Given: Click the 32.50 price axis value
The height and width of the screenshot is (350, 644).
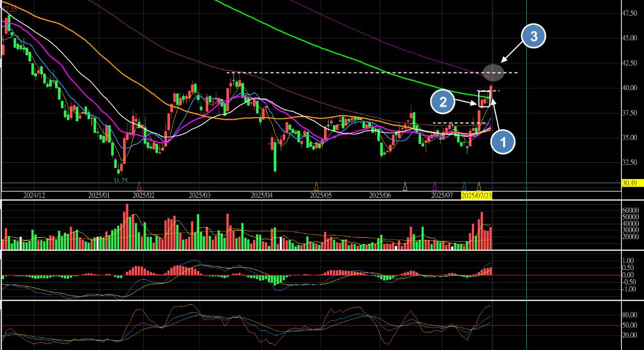Looking at the screenshot, I should (x=630, y=162).
